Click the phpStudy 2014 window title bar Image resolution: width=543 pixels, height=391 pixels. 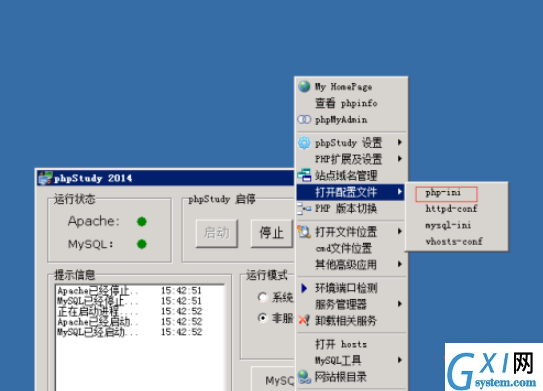(x=166, y=178)
